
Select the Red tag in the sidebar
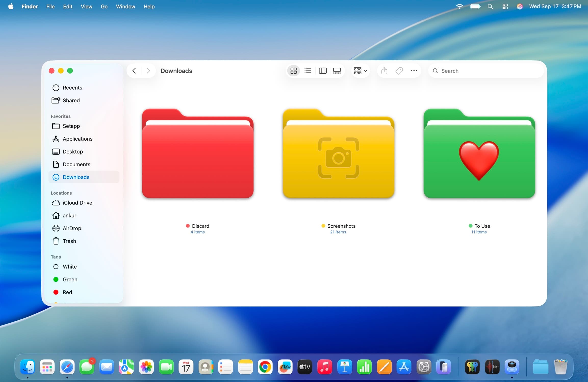click(67, 292)
